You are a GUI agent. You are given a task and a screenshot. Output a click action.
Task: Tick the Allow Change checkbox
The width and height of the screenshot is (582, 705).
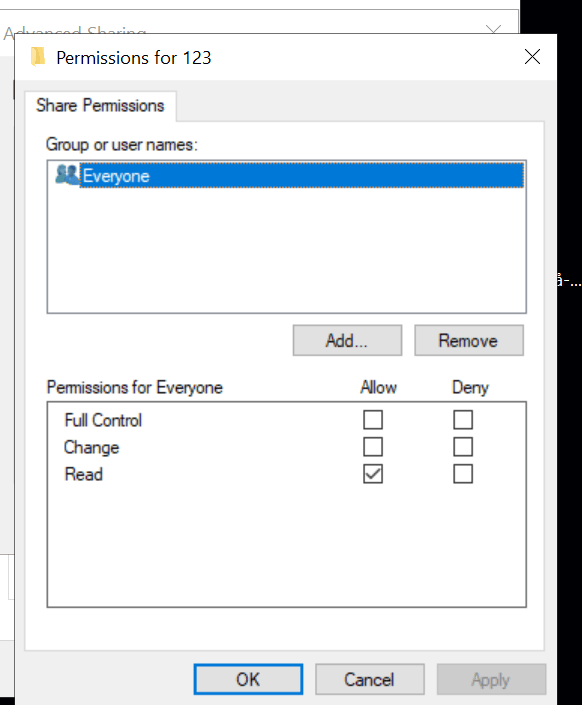[373, 447]
